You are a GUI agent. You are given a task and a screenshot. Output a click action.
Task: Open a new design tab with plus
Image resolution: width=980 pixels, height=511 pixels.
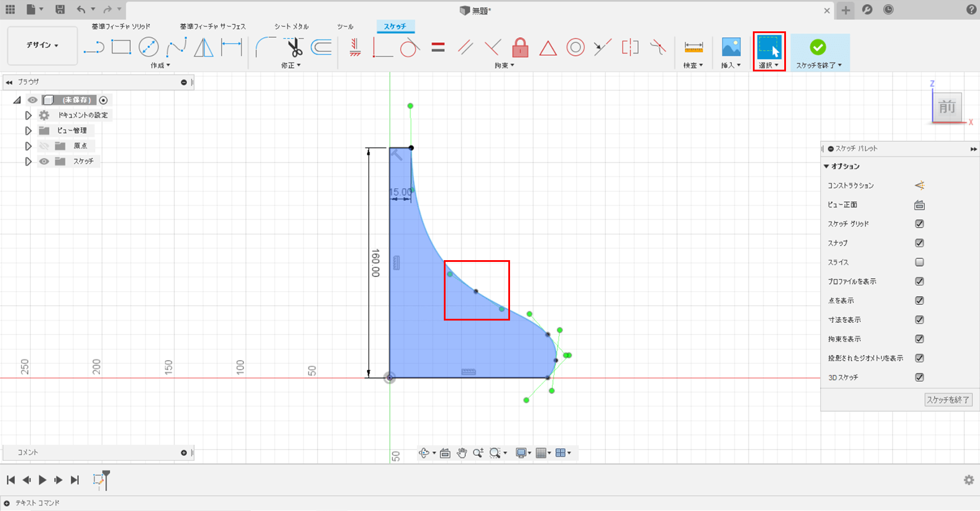[845, 10]
